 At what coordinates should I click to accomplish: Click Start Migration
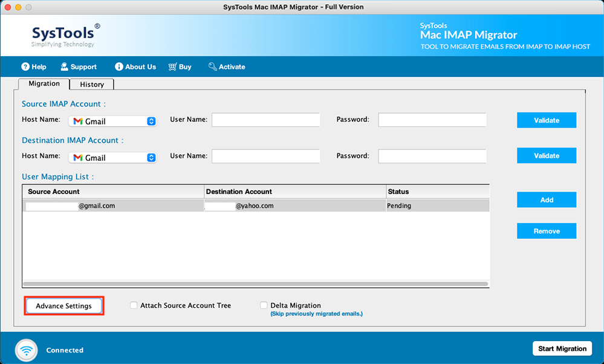pyautogui.click(x=562, y=349)
